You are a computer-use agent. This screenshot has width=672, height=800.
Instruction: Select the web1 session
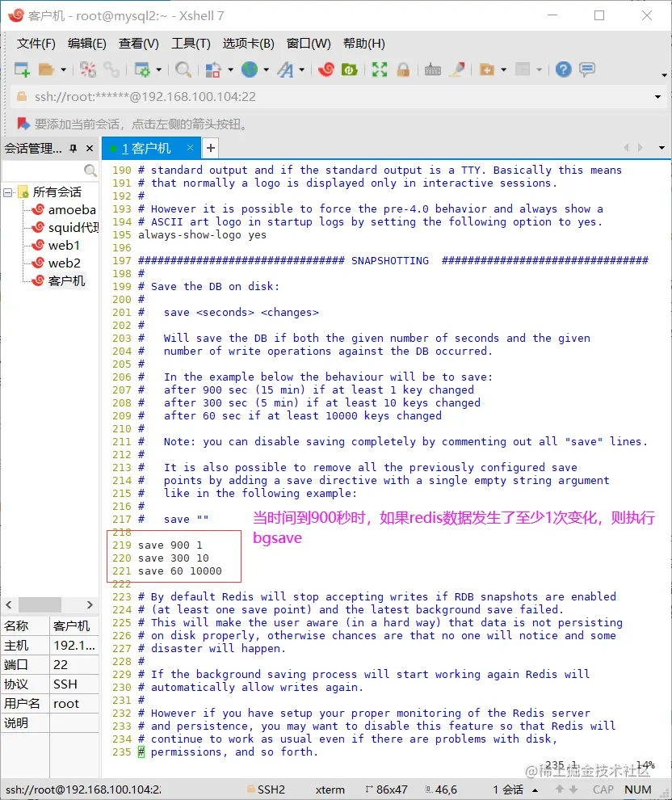click(56, 246)
